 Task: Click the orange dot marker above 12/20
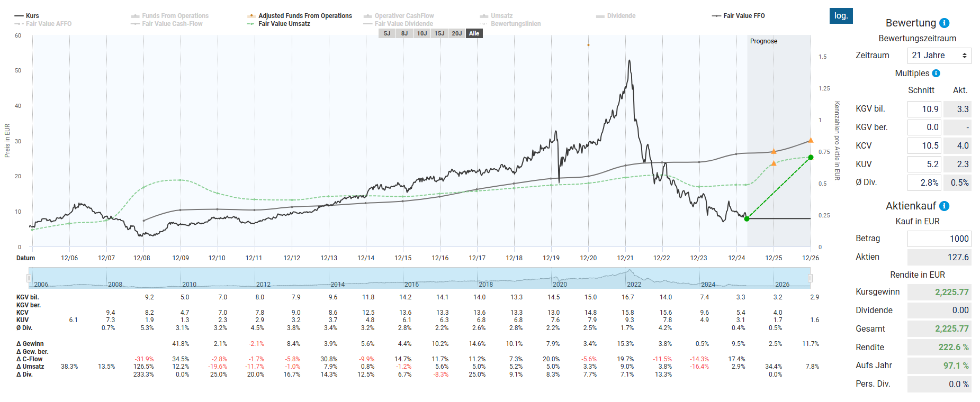[x=588, y=45]
